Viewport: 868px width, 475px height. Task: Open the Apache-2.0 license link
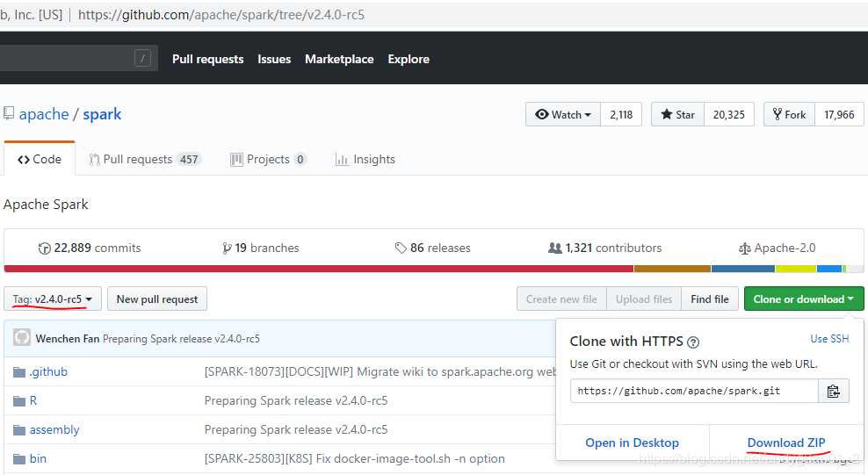click(x=778, y=248)
